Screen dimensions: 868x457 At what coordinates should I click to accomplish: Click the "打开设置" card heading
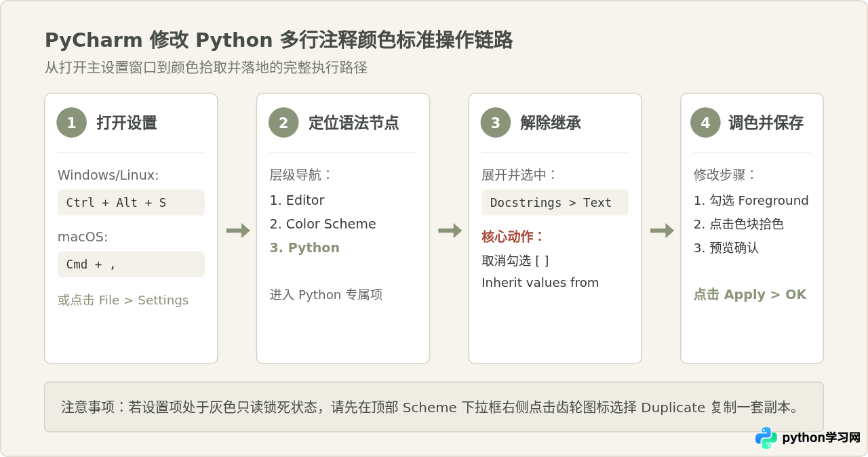point(127,123)
